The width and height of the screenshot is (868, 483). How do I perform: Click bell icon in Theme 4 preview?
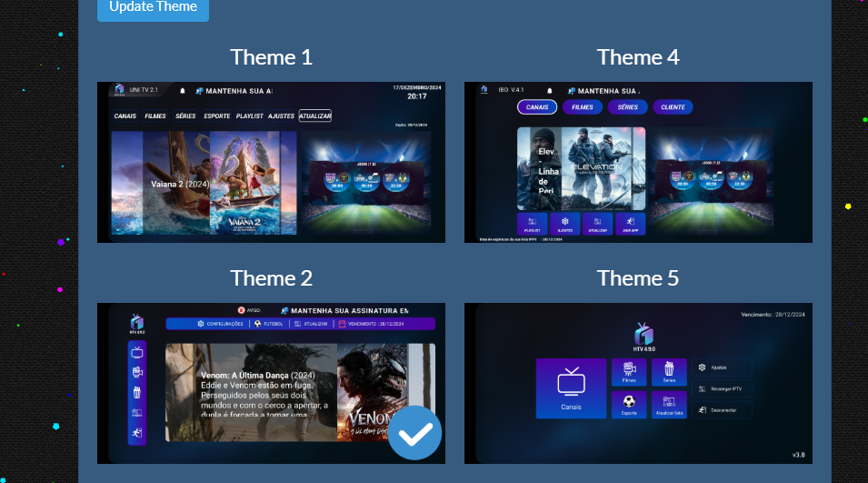(x=550, y=91)
